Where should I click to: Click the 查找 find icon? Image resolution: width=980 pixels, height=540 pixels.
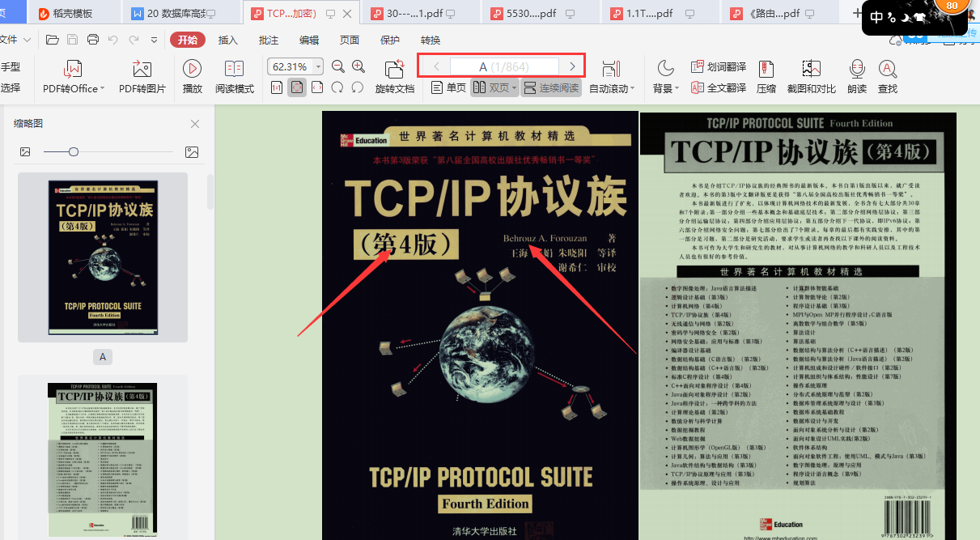888,78
